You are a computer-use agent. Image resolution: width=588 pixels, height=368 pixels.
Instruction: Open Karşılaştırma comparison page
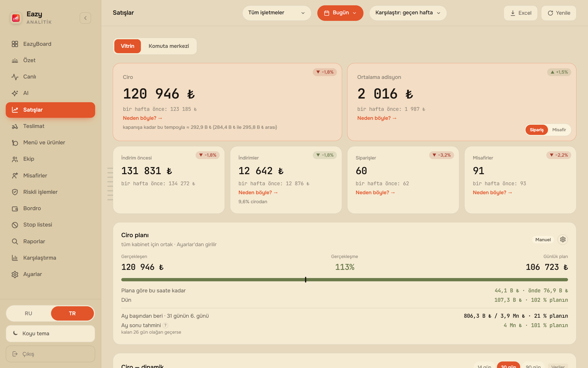(x=50, y=258)
